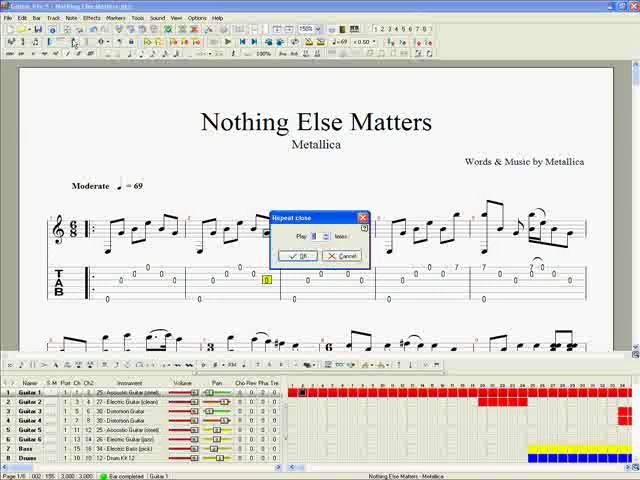Open Sound menu
This screenshot has height=480, width=640.
[x=157, y=18]
